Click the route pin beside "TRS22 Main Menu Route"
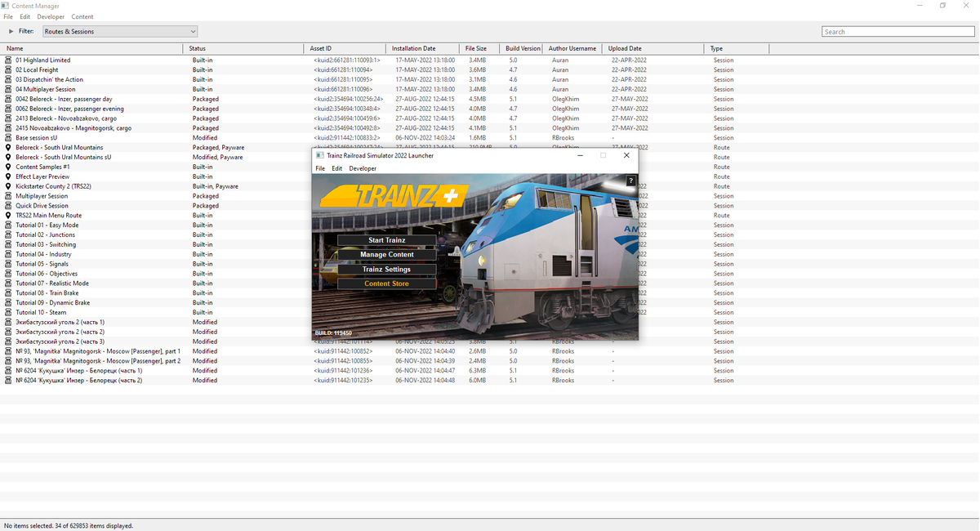980x531 pixels. [x=7, y=215]
